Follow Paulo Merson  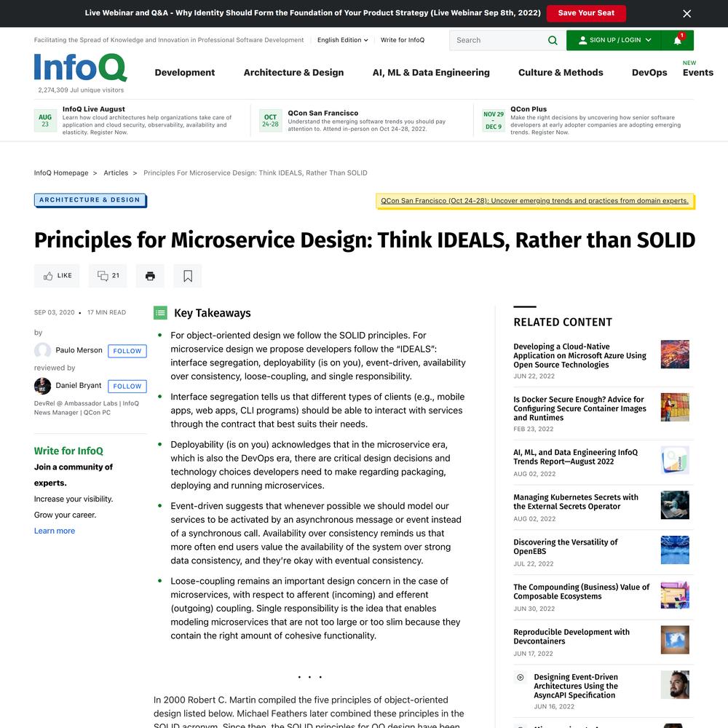click(127, 351)
